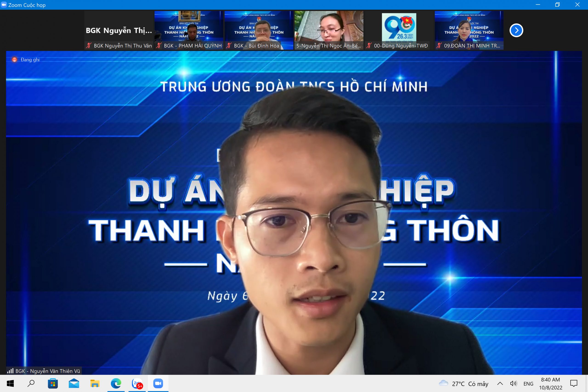Click the "BGK - Nguyễn Văn Thiên Vũ" speaker name label

tap(48, 371)
